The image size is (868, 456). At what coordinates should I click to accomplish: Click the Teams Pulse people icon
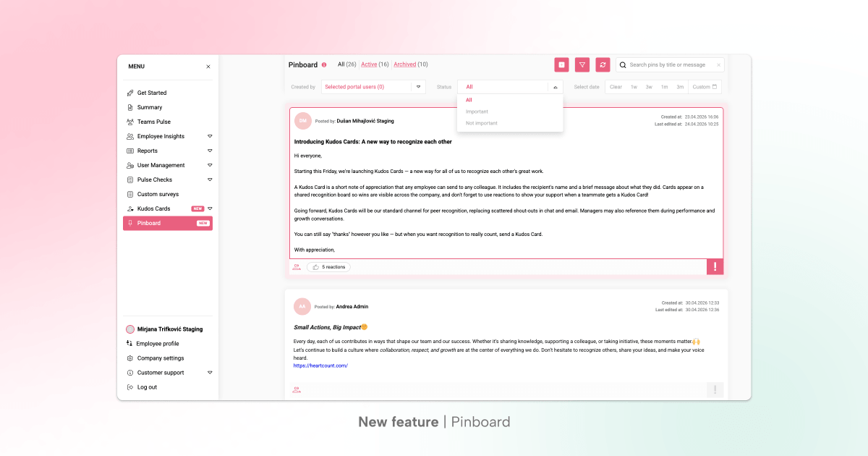[130, 122]
